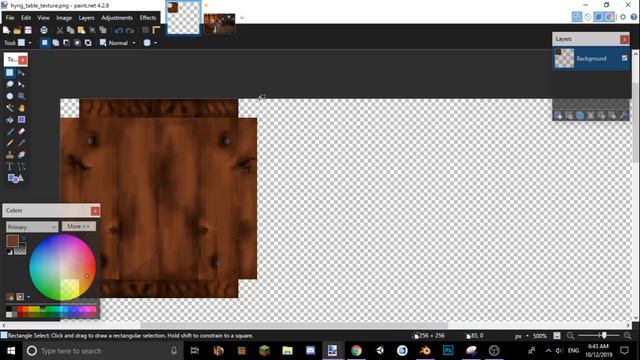Select the Paint Bucket tool
Screen dimensions: 640x360
10,120
